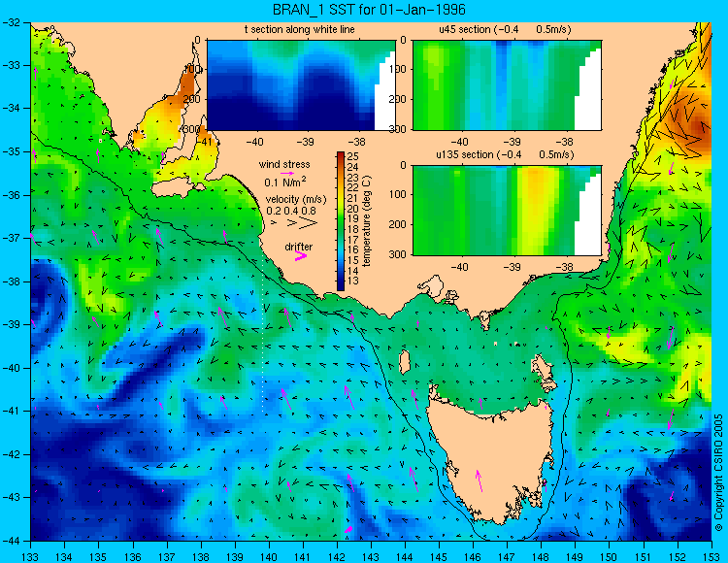This screenshot has width=728, height=563.
Task: Click the largest velocity legend arrowhead
Action: pyautogui.click(x=309, y=223)
